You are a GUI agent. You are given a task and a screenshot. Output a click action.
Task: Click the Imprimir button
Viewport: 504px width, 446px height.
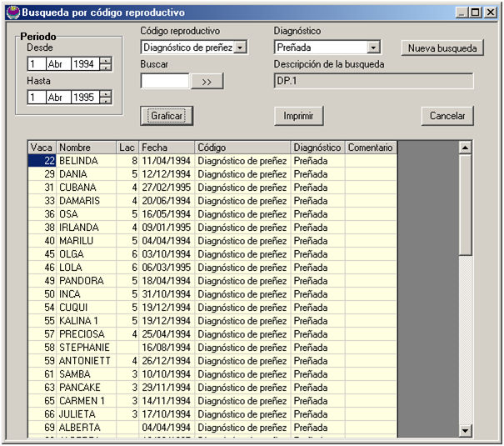[x=298, y=116]
